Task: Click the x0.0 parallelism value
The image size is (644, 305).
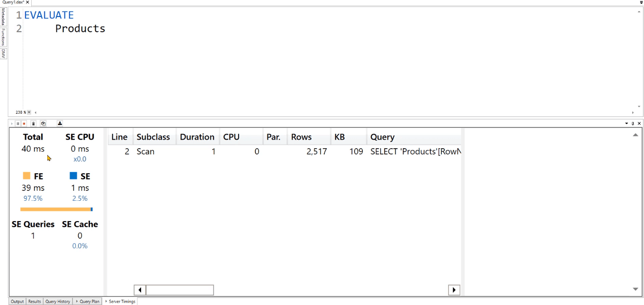Action: (80, 159)
